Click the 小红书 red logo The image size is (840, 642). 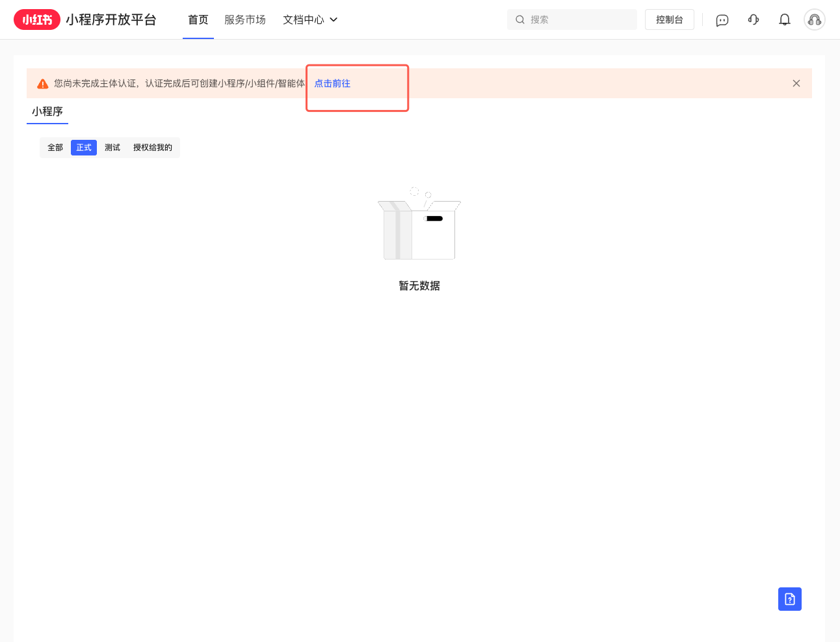click(37, 20)
